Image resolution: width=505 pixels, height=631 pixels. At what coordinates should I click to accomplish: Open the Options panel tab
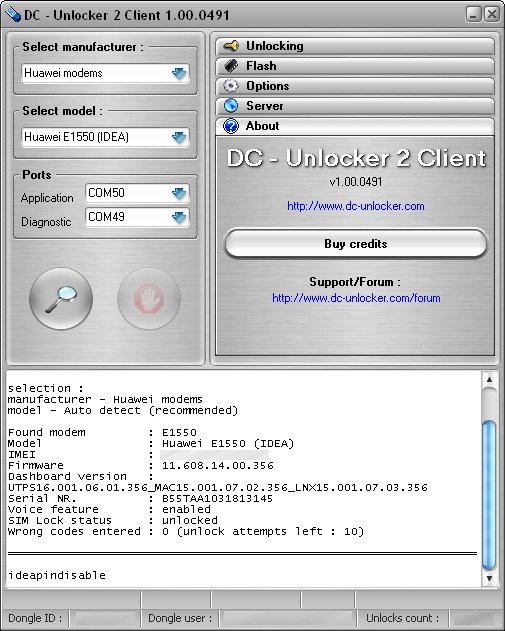(x=355, y=86)
